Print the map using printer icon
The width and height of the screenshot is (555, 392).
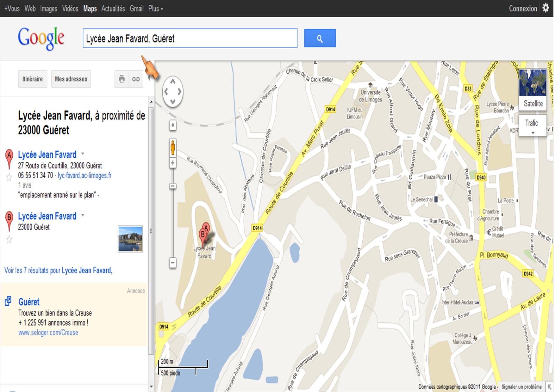(x=122, y=79)
